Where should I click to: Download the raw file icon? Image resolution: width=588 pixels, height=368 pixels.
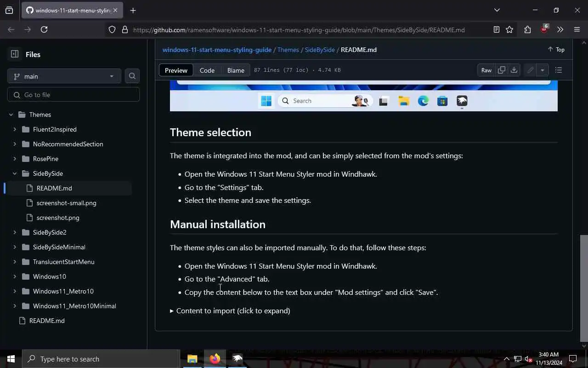coord(514,70)
